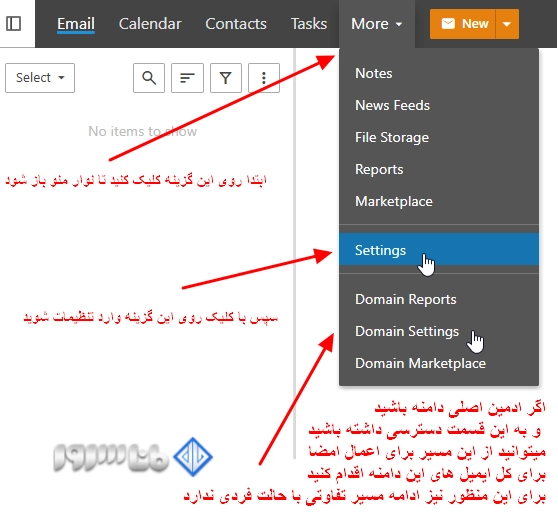This screenshot has width=558, height=531.
Task: Expand the Select dropdown
Action: (x=40, y=78)
